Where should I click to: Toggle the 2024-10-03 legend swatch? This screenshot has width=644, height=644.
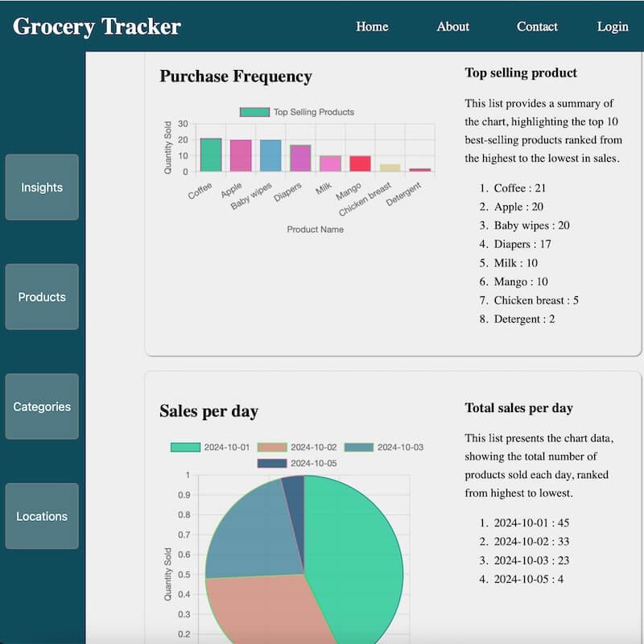358,448
